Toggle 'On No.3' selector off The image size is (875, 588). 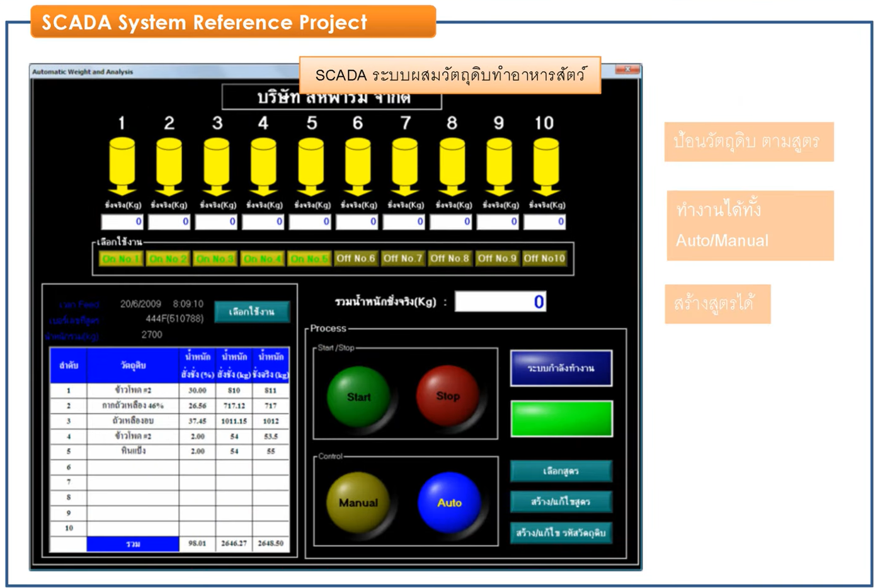[215, 258]
